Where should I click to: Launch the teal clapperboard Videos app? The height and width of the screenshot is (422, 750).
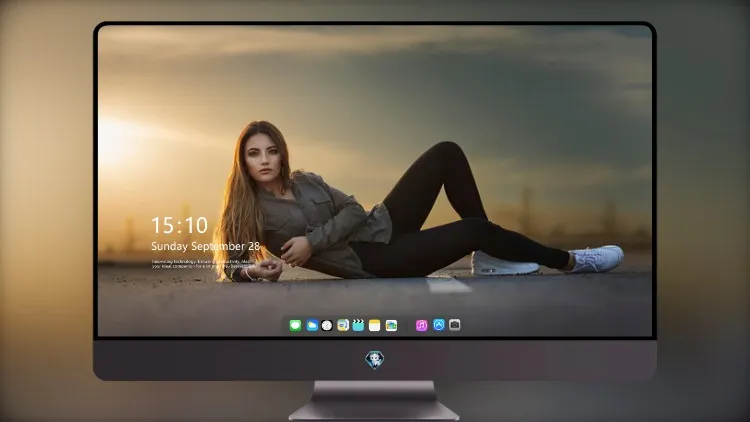(x=358, y=325)
